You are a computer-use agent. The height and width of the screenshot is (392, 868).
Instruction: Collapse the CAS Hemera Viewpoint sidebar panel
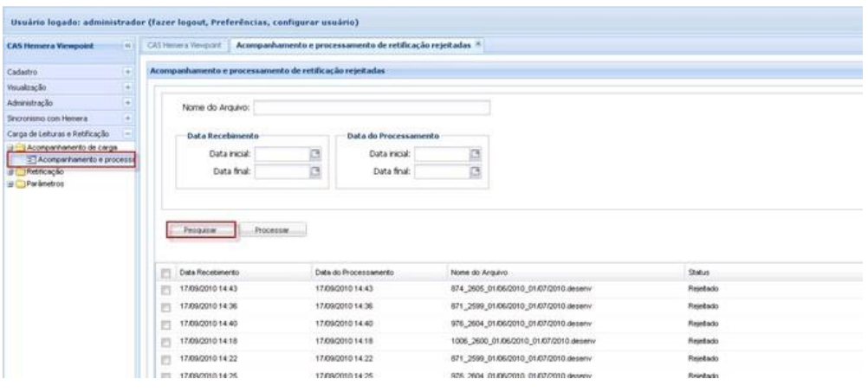128,43
